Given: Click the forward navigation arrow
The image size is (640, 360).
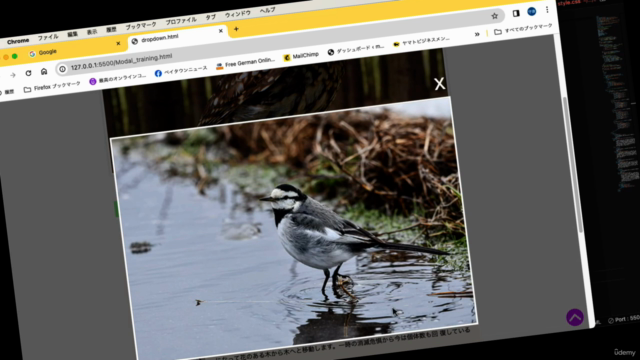Looking at the screenshot, I should 13,75.
